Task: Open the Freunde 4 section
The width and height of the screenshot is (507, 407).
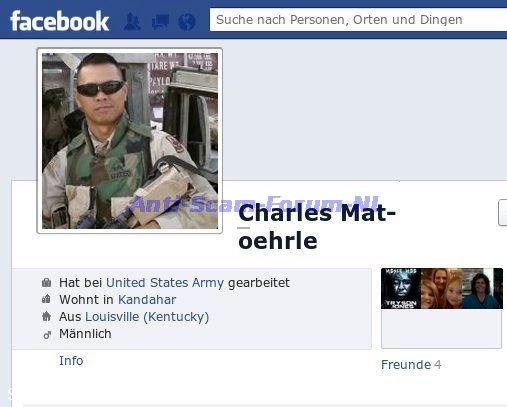Action: [411, 365]
